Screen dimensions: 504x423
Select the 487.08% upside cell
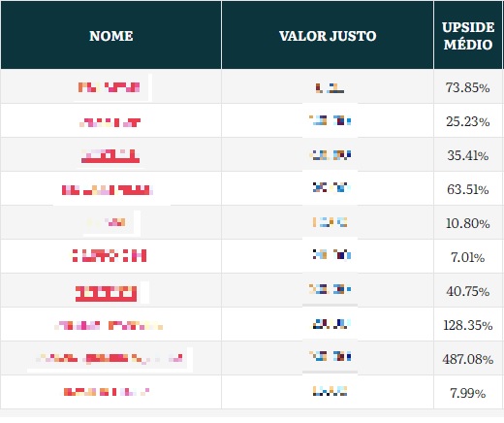coord(468,359)
